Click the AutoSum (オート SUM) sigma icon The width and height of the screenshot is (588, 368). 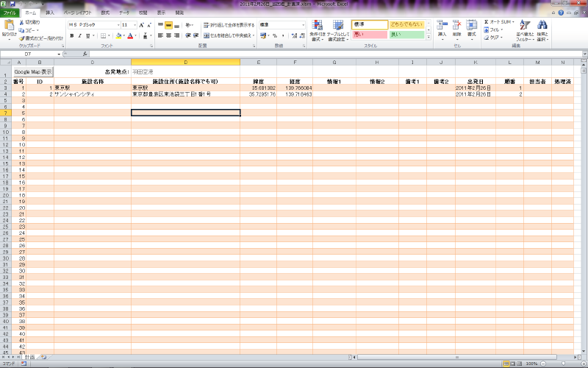pyautogui.click(x=487, y=22)
